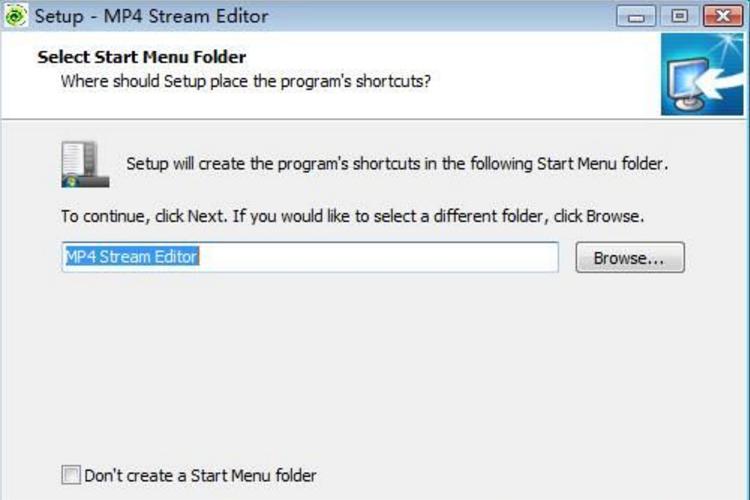
Task: Click the empty right part of the folder name field
Action: click(x=400, y=257)
